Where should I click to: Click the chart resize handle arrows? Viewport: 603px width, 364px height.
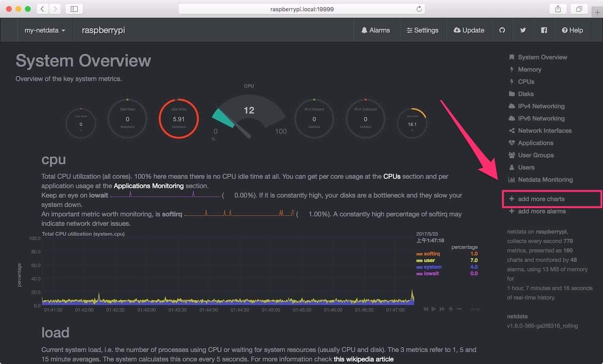click(475, 309)
